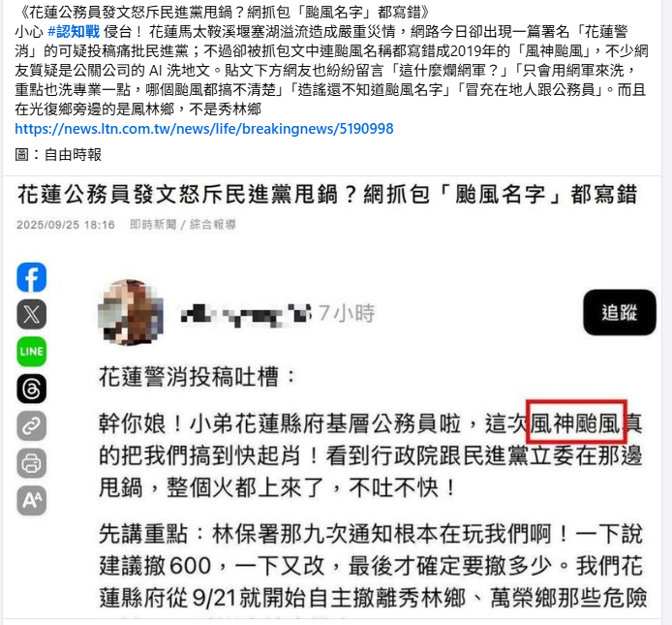The image size is (672, 625).
Task: Click the pixelated profile avatar
Action: coord(131,312)
